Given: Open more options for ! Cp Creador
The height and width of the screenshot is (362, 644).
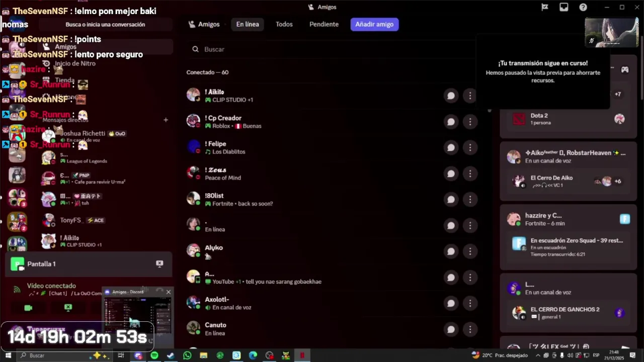Looking at the screenshot, I should (470, 122).
